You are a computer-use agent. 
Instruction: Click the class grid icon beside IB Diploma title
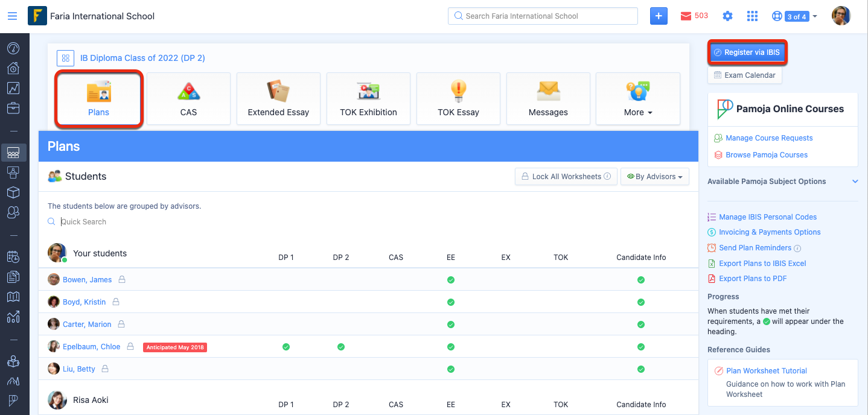click(x=65, y=58)
